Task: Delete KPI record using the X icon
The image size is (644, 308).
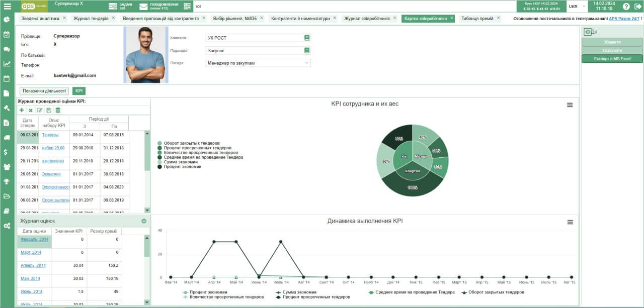Action: coord(30,110)
